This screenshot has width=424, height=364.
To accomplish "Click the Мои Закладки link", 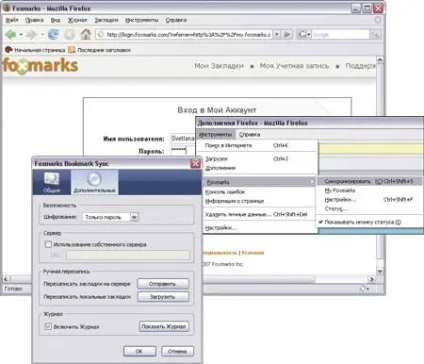I will [219, 66].
